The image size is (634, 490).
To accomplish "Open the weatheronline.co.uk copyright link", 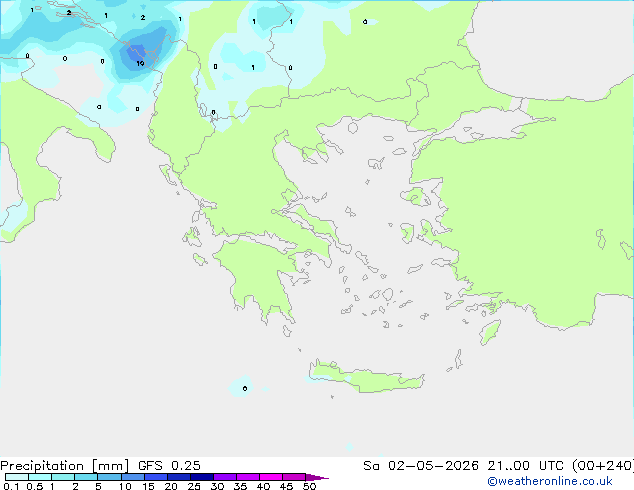I will [549, 481].
